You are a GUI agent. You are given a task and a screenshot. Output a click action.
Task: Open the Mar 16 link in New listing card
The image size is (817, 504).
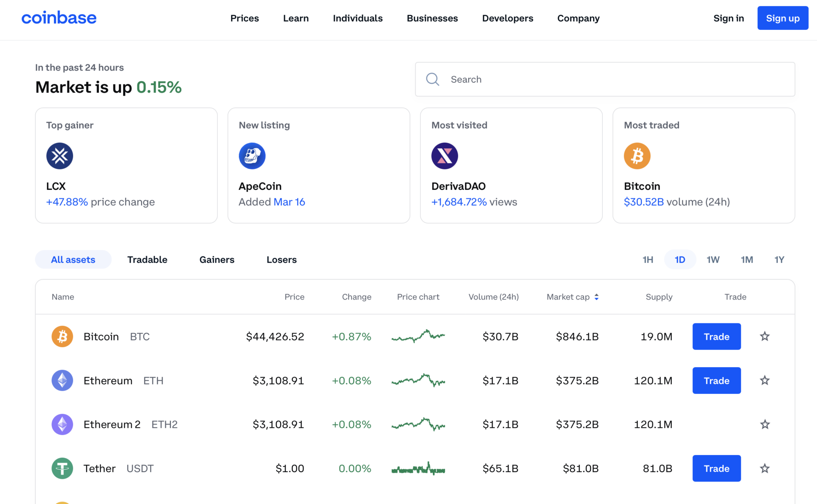pos(289,202)
